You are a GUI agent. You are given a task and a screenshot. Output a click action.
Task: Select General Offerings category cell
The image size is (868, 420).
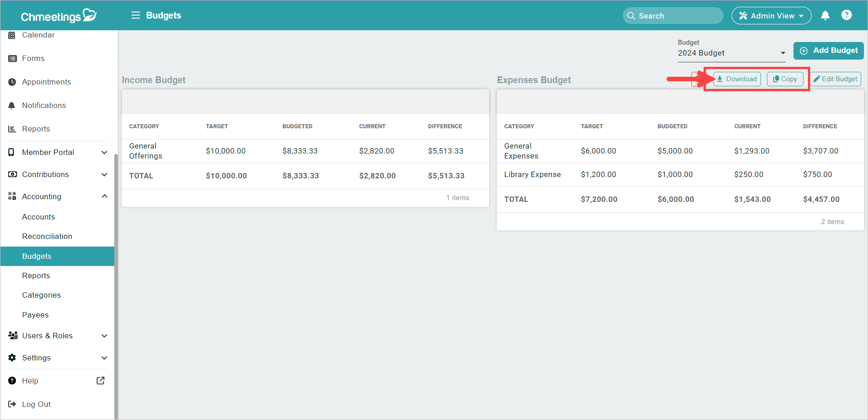pyautogui.click(x=145, y=151)
